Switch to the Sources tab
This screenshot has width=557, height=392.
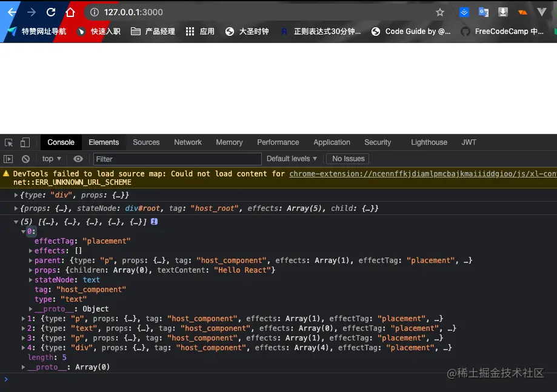pos(146,142)
